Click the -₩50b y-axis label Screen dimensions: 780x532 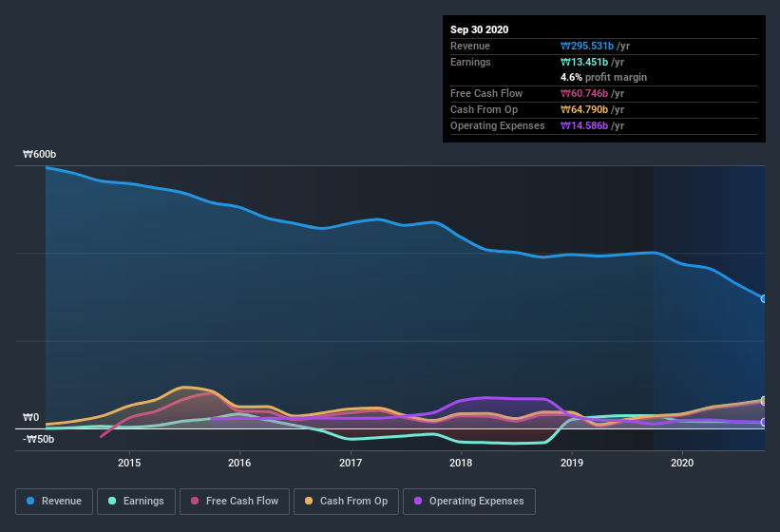(x=38, y=439)
